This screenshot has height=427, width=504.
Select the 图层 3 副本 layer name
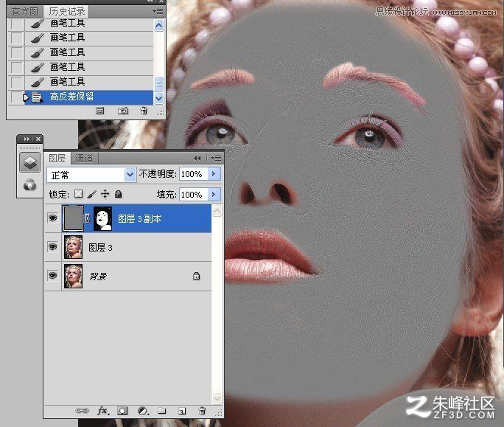point(139,219)
